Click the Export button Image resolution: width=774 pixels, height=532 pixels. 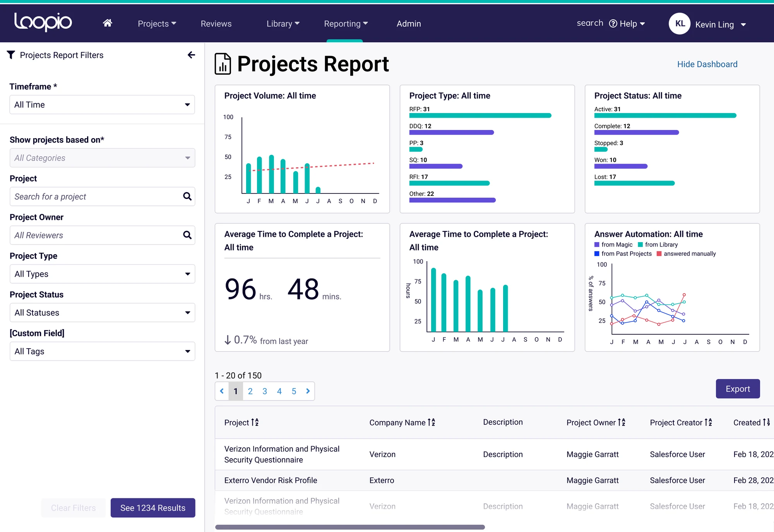coord(738,389)
